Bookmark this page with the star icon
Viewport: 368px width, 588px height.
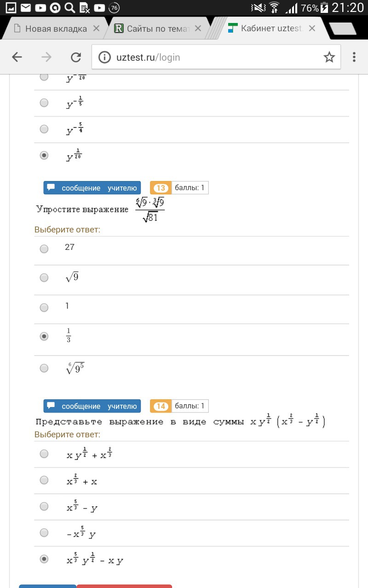(x=329, y=57)
